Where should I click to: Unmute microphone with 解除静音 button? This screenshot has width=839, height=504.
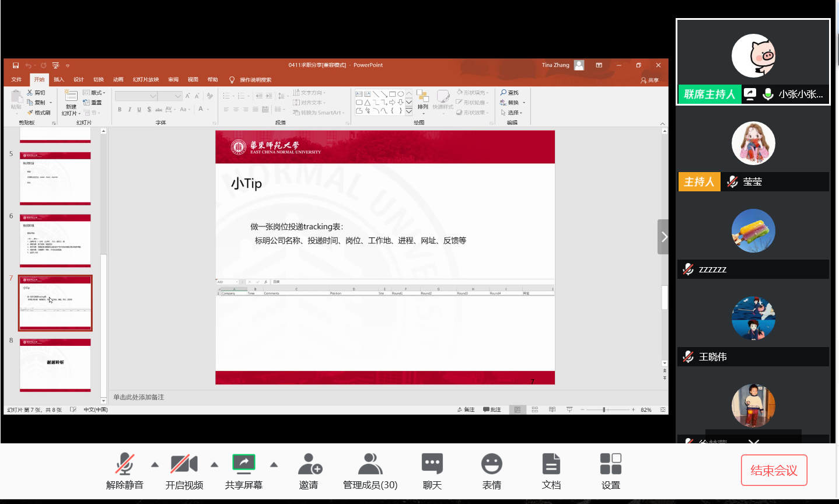point(124,471)
